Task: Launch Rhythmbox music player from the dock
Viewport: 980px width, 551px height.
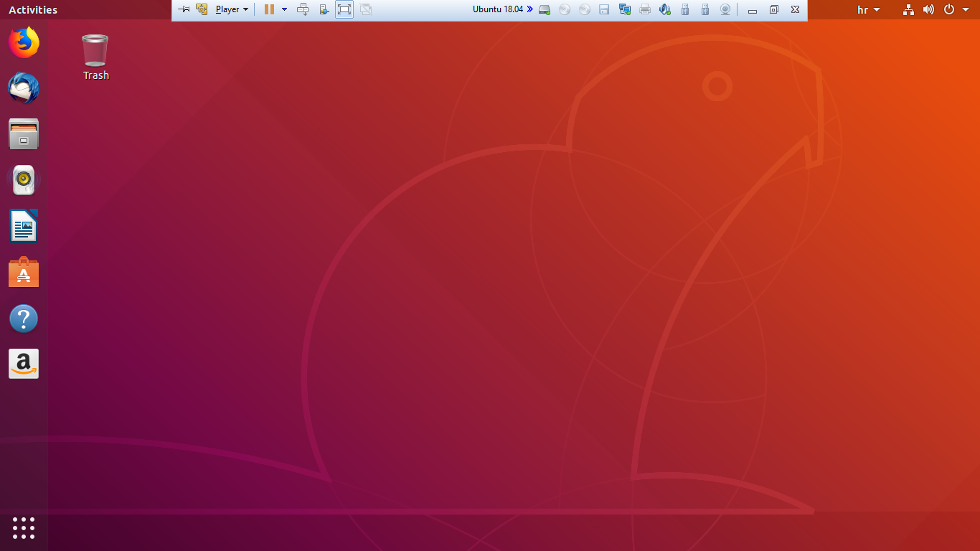Action: tap(24, 180)
